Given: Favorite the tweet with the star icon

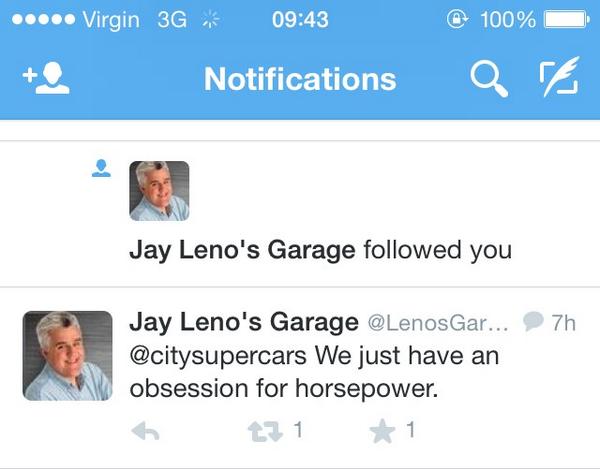Looking at the screenshot, I should coord(382,431).
